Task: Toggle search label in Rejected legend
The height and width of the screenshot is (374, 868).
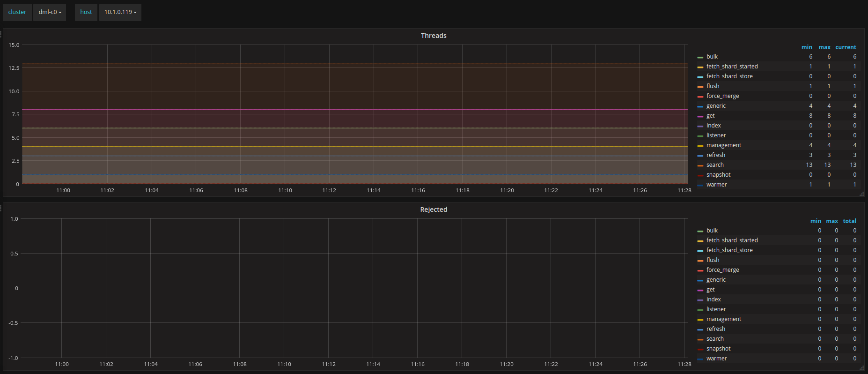Action: (715, 339)
